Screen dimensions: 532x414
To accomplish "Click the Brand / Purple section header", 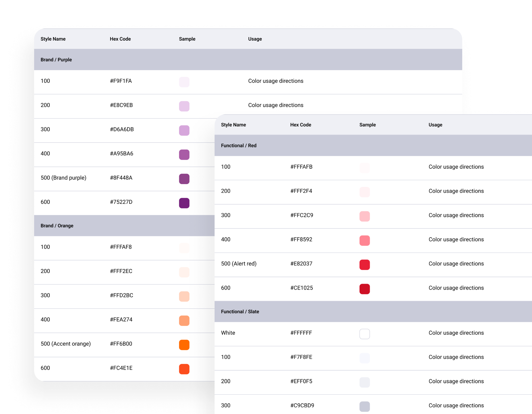I will [x=56, y=60].
